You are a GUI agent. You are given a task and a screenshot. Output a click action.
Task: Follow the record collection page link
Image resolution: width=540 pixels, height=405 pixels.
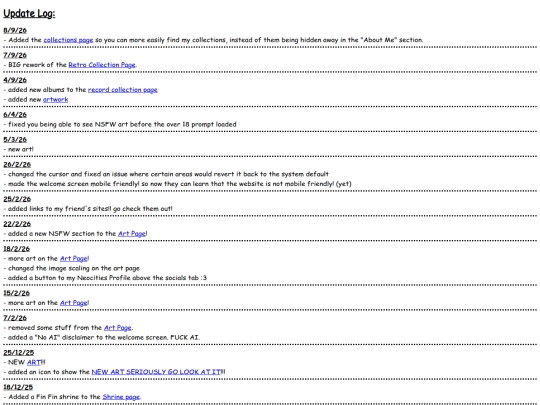(123, 90)
